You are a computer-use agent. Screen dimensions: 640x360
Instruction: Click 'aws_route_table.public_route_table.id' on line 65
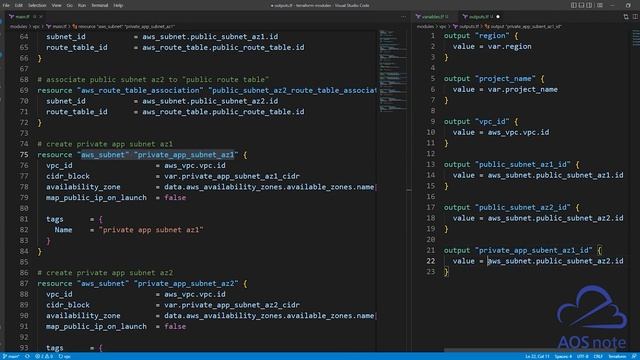(x=223, y=47)
